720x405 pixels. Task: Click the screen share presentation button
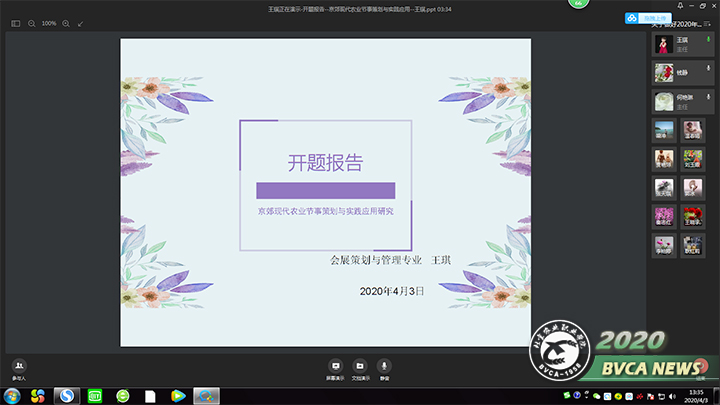point(335,367)
